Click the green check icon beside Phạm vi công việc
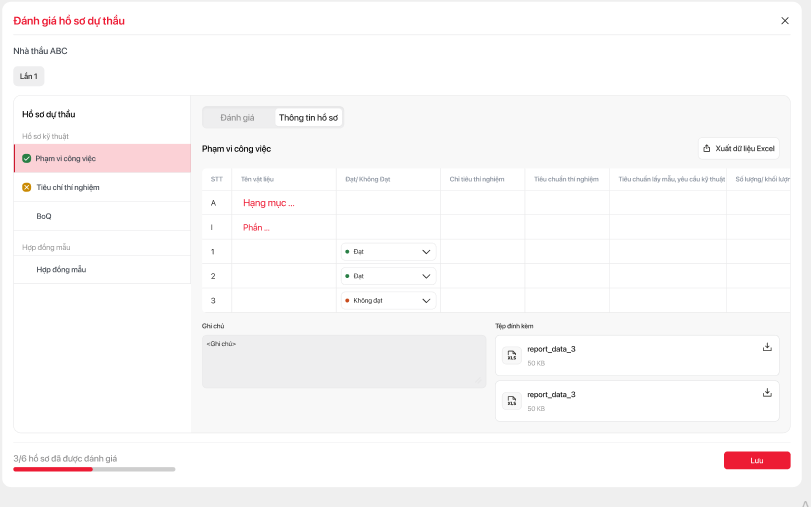The width and height of the screenshot is (811, 507). 27,158
